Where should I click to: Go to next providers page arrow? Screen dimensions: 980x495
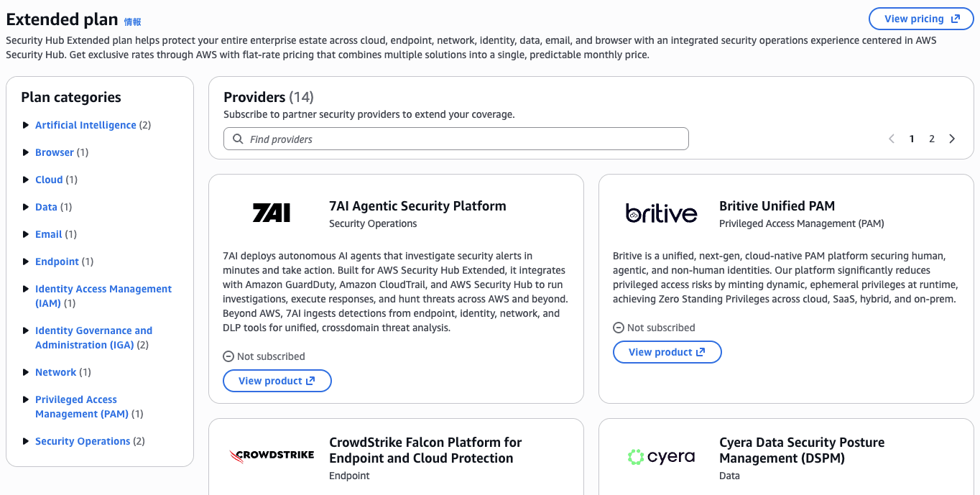(x=952, y=139)
